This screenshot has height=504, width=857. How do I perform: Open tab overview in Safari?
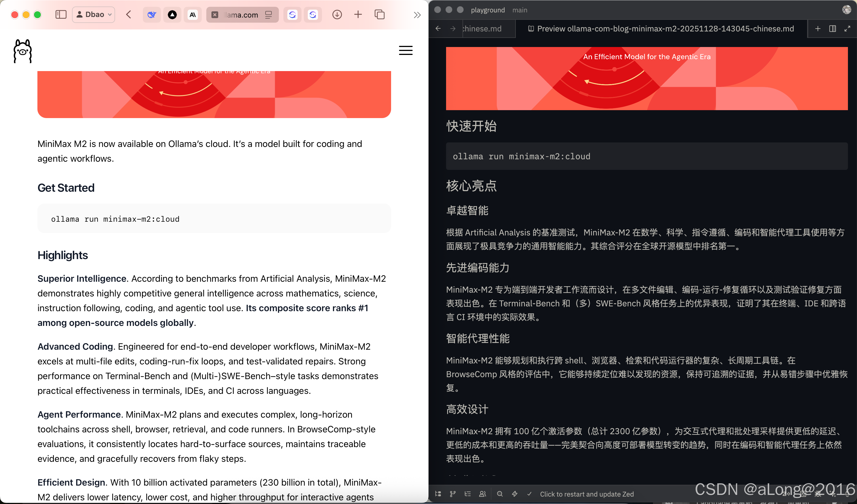click(x=380, y=15)
